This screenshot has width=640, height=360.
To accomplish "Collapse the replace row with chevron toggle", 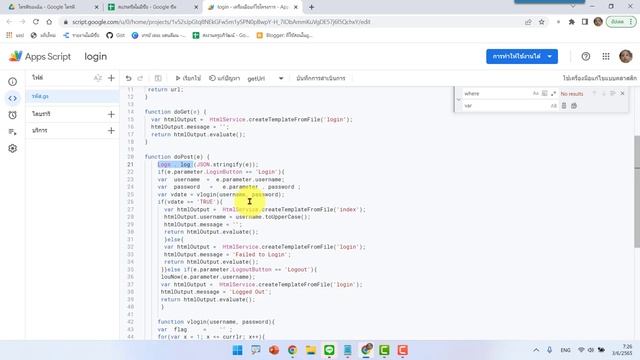I will point(458,100).
